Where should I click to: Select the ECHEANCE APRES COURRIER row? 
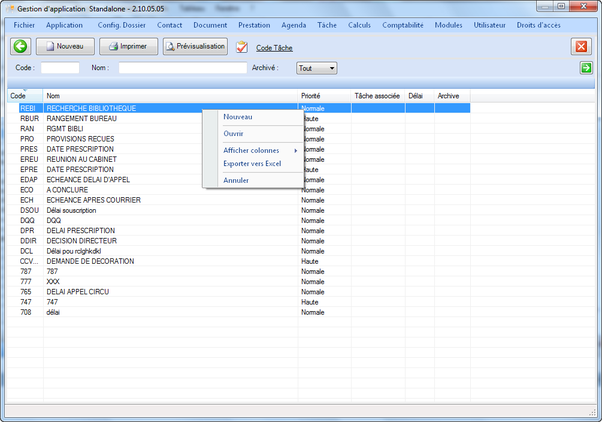(x=90, y=200)
